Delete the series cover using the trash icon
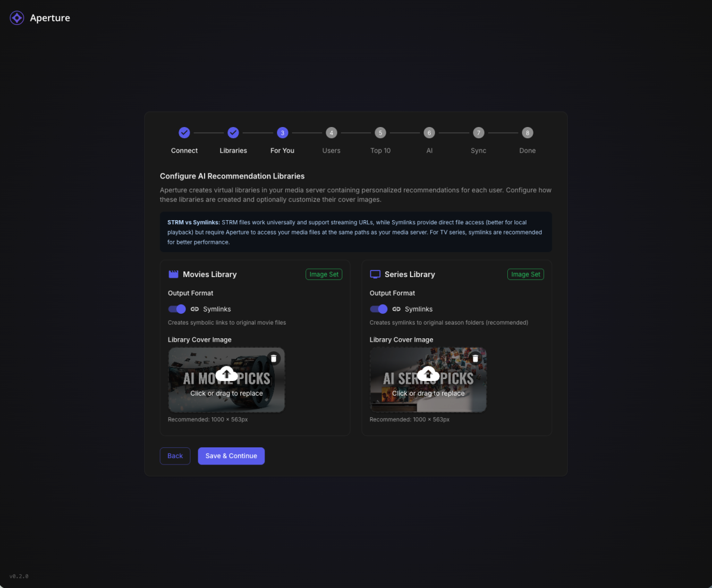Image resolution: width=712 pixels, height=588 pixels. click(x=475, y=358)
